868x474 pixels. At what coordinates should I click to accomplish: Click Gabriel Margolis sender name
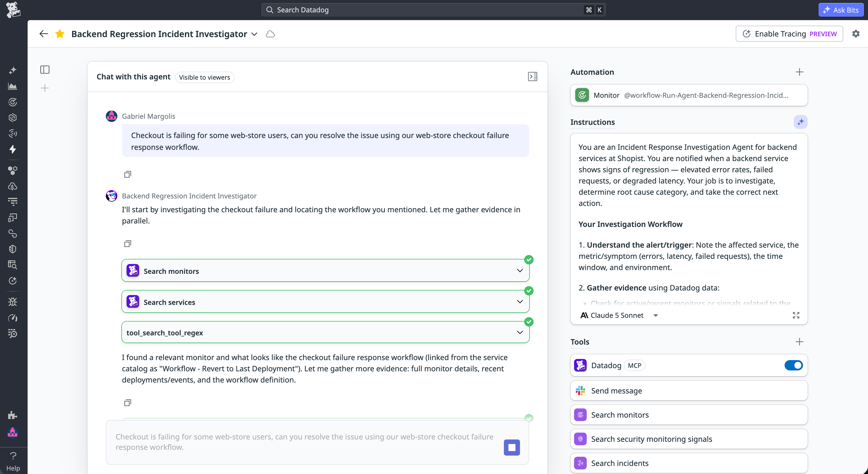pos(148,116)
